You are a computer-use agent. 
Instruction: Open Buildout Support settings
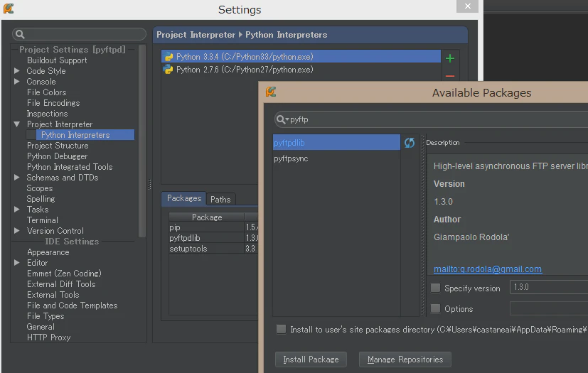(57, 60)
